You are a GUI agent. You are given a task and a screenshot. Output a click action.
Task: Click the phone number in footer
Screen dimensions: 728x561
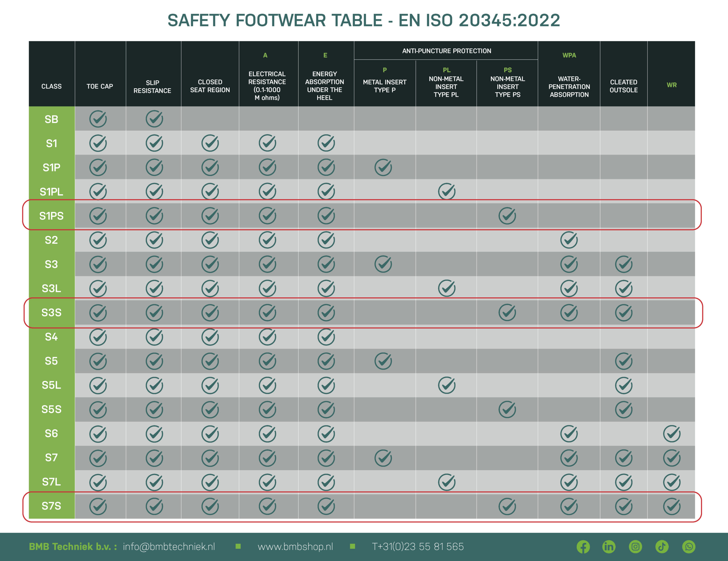(x=418, y=547)
